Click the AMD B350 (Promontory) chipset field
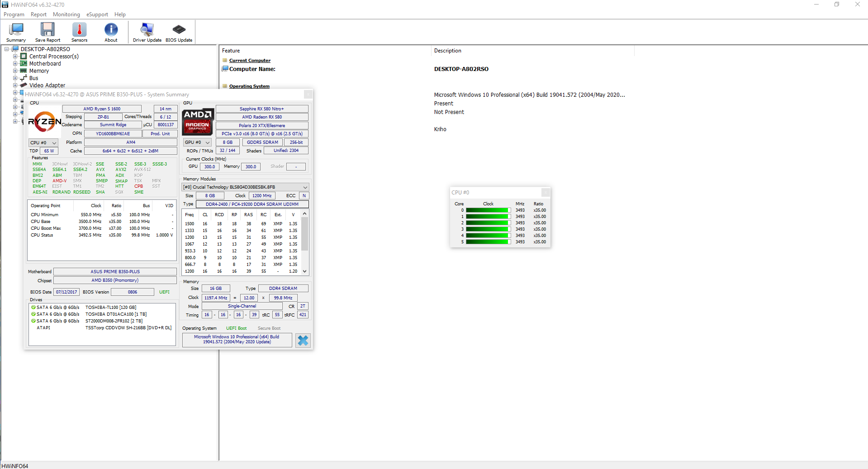 click(115, 280)
